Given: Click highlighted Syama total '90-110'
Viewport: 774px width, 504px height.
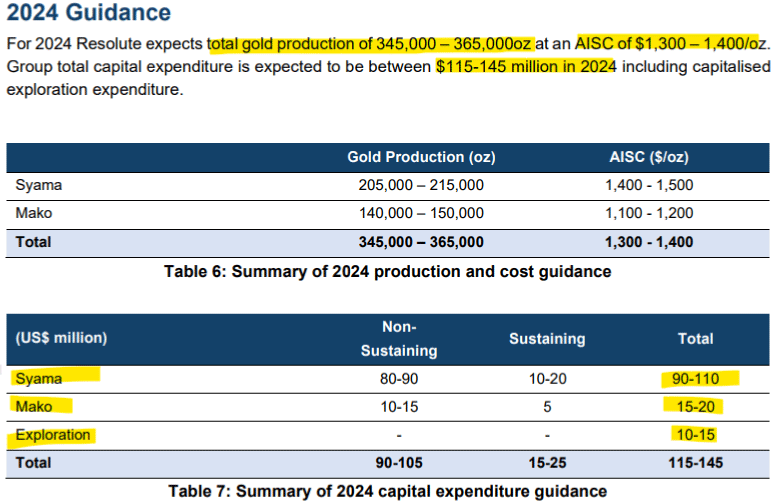Looking at the screenshot, I should 695,379.
